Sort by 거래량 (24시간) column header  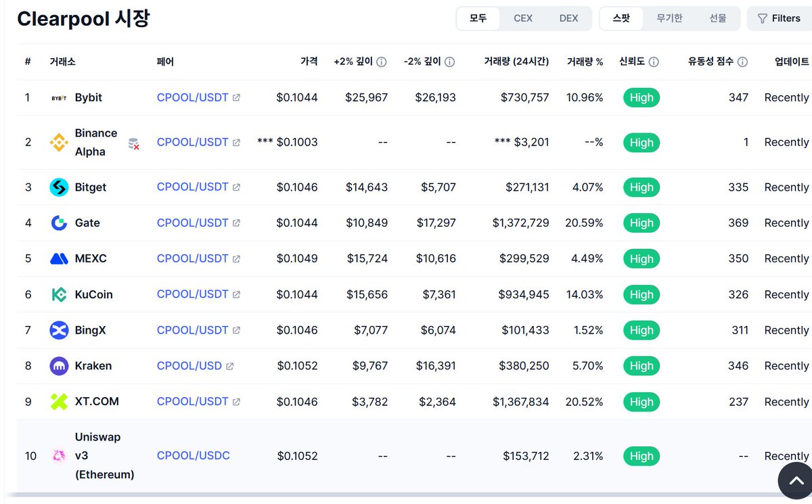516,62
